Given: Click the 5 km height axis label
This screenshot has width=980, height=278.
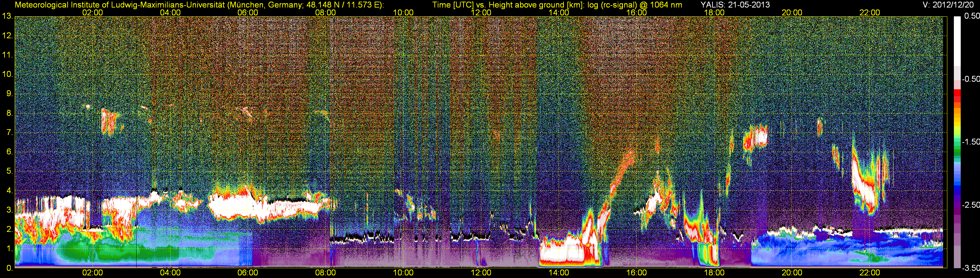Looking at the screenshot, I should point(9,171).
